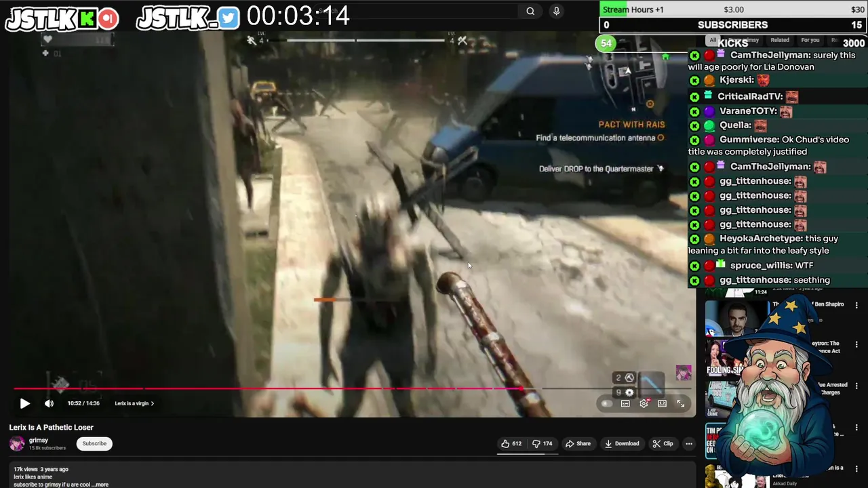Screen dimensions: 868x488
Task: Start voice search with the microphone icon
Action: [x=557, y=11]
